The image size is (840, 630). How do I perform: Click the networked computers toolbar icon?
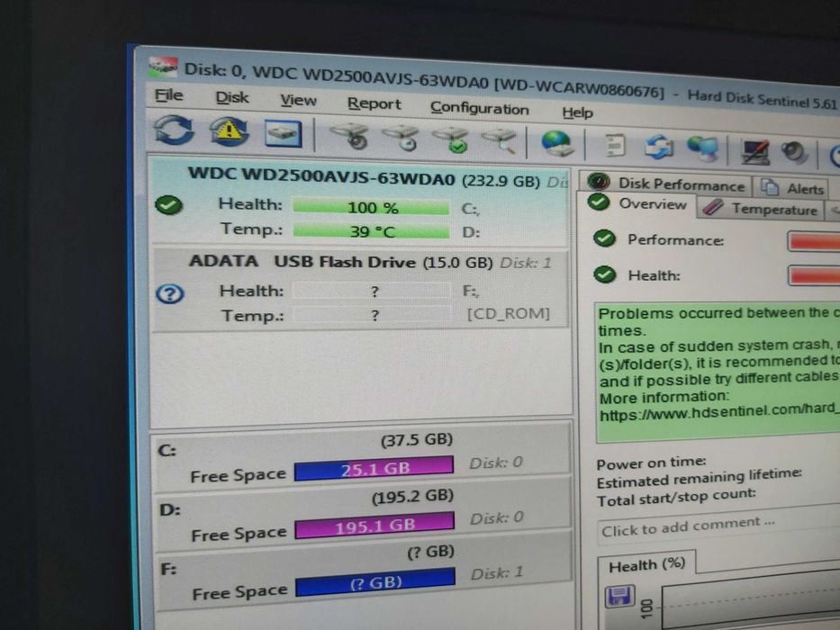pos(703,148)
